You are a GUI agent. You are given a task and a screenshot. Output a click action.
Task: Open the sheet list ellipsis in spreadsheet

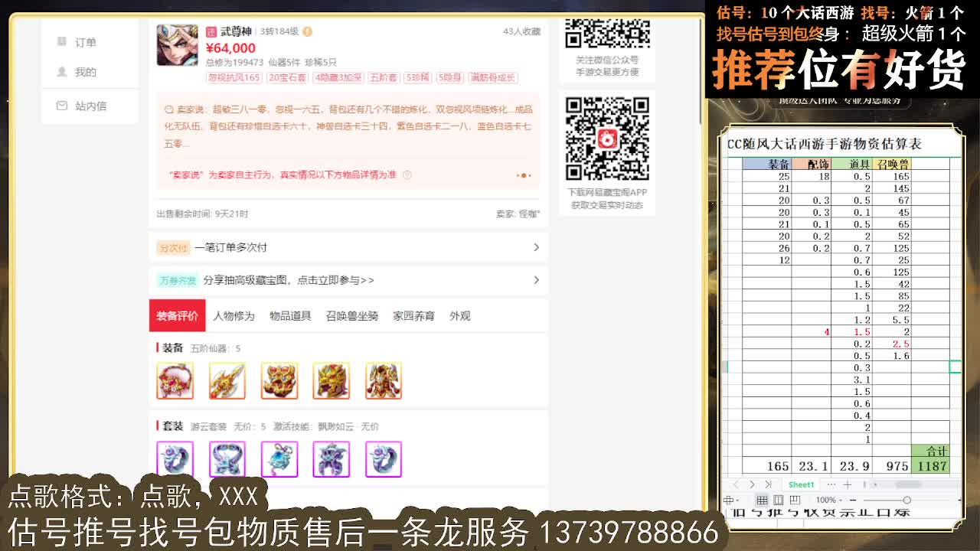831,484
